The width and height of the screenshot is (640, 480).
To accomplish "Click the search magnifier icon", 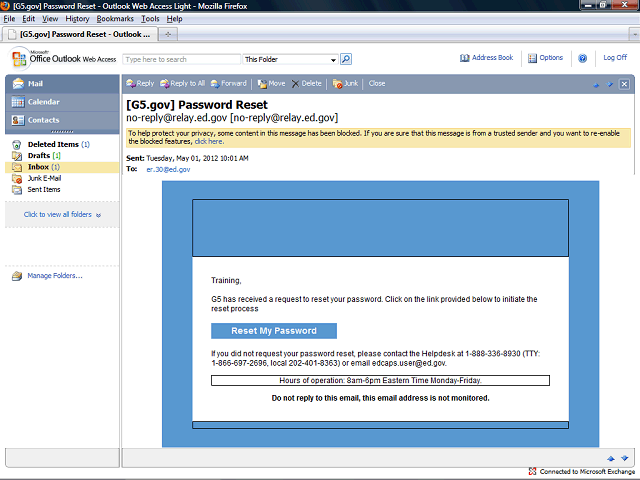I will click(346, 59).
